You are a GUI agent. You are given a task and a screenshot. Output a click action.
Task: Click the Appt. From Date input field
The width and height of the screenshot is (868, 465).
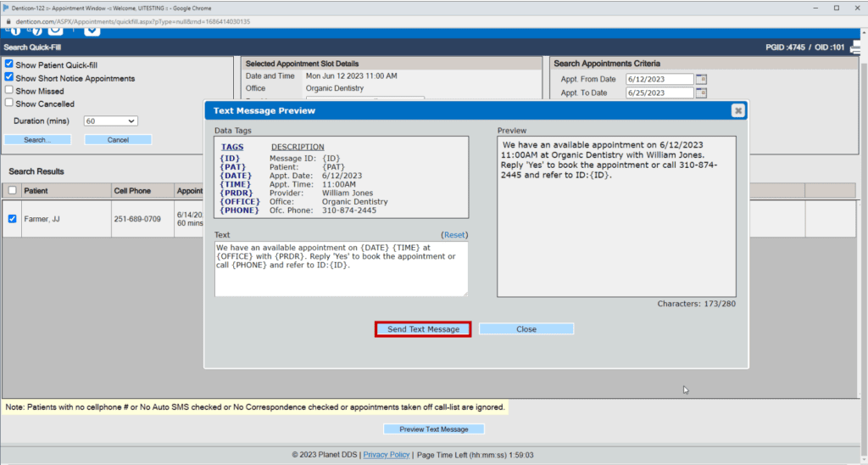(x=659, y=79)
